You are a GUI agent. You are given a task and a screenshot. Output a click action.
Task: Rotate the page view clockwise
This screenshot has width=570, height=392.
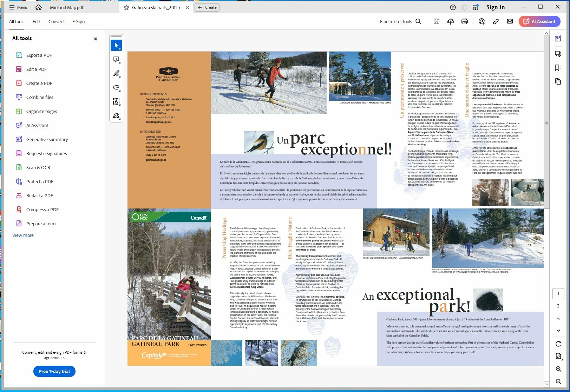558,344
